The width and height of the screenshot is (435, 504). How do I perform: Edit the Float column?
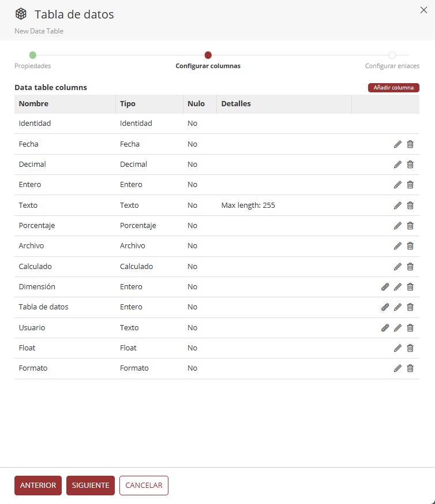coord(397,348)
